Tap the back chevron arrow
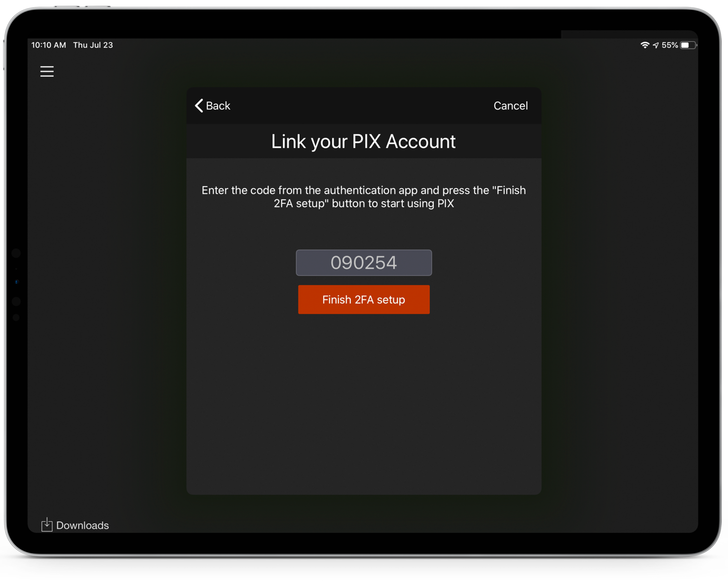The image size is (728, 582). tap(199, 106)
